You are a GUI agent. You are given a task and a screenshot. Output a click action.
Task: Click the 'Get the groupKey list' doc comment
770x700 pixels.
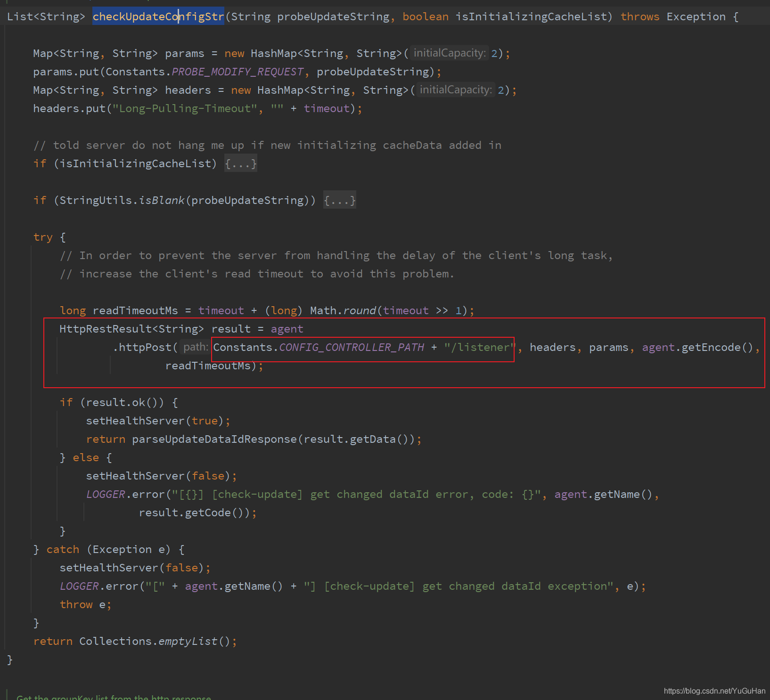tap(114, 697)
